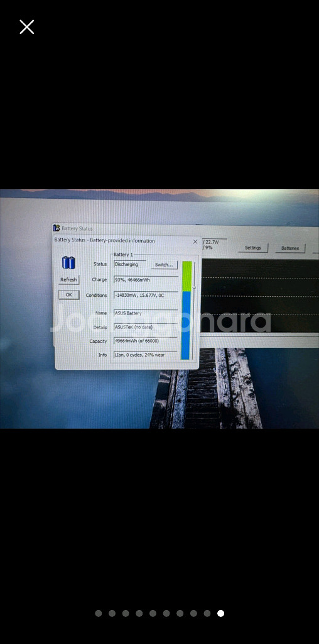This screenshot has width=319, height=644.
Task: Click the Conditions field with -14830mW
Action: coord(146,296)
